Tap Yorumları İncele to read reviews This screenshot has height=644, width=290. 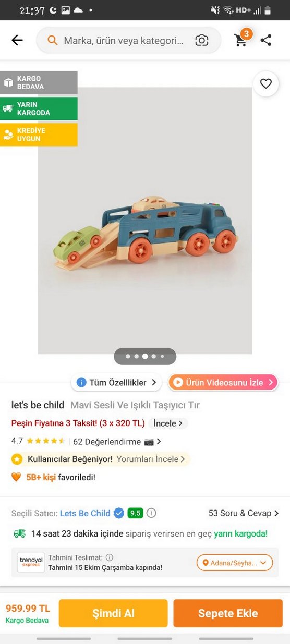[151, 459]
